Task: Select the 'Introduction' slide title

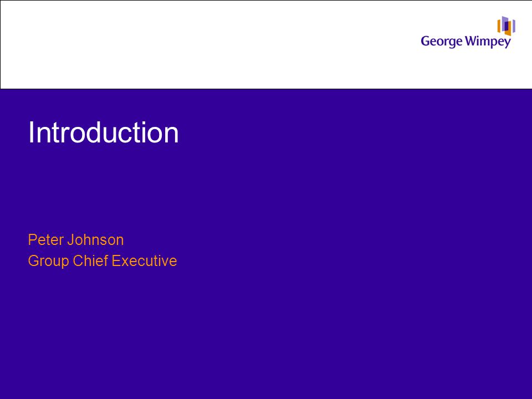Action: point(104,132)
